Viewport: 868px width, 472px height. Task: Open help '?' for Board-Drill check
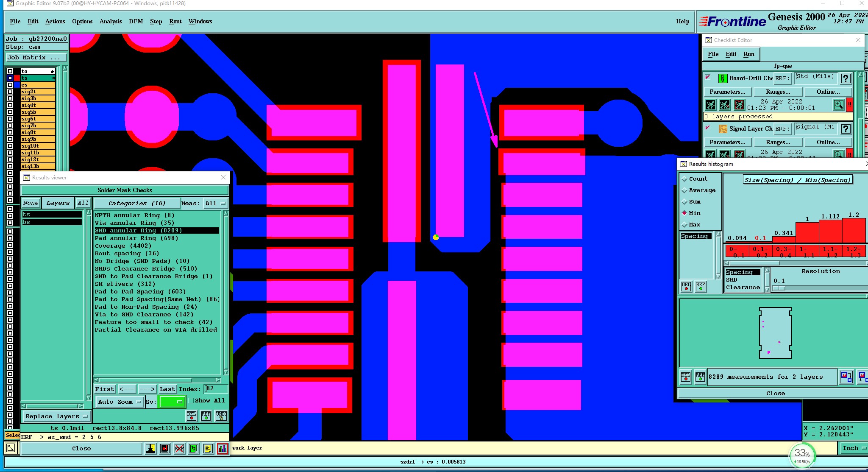pyautogui.click(x=846, y=78)
